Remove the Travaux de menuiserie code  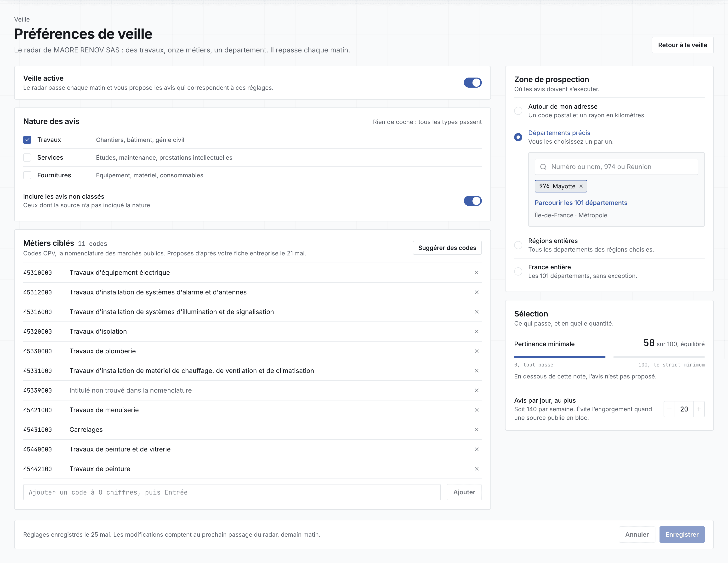tap(477, 410)
